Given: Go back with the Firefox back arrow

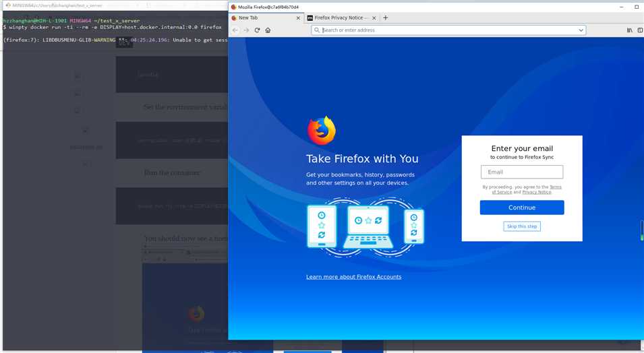Looking at the screenshot, I should tap(235, 30).
